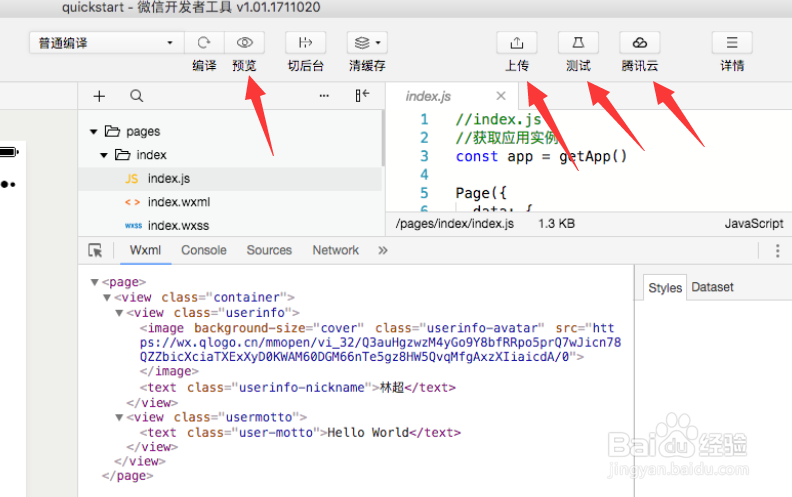Close the index.js editor tab
792x497 pixels.
point(501,95)
